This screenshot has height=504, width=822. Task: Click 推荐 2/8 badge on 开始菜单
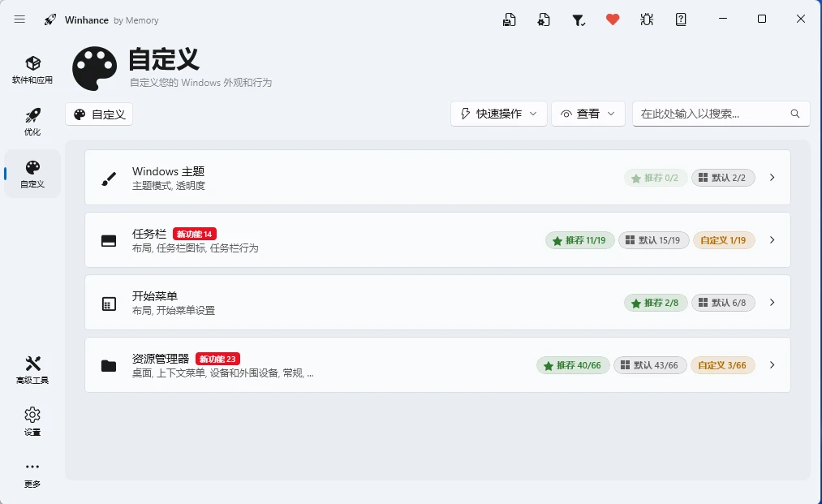point(656,303)
